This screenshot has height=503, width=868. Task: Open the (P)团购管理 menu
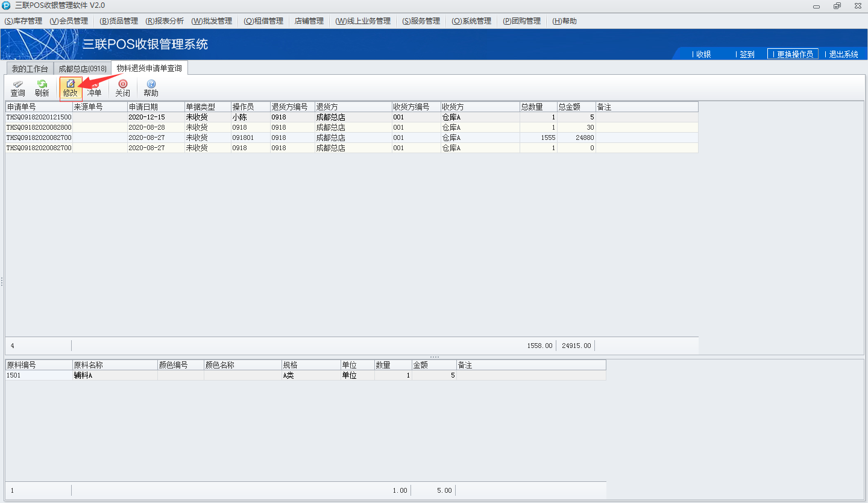click(522, 21)
